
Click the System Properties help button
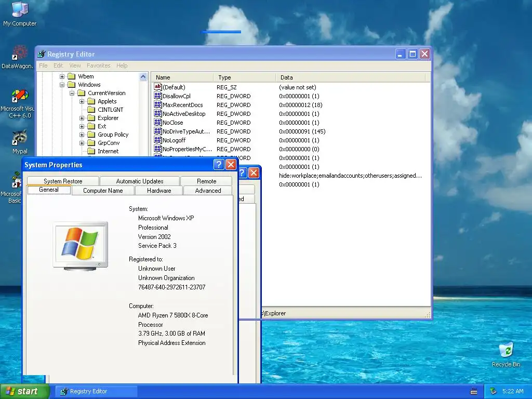(219, 165)
